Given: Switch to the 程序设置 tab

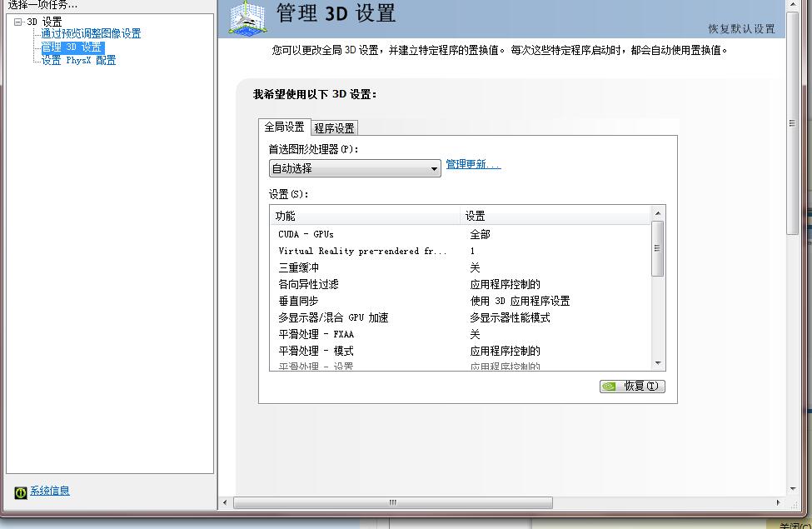Looking at the screenshot, I should (x=335, y=128).
